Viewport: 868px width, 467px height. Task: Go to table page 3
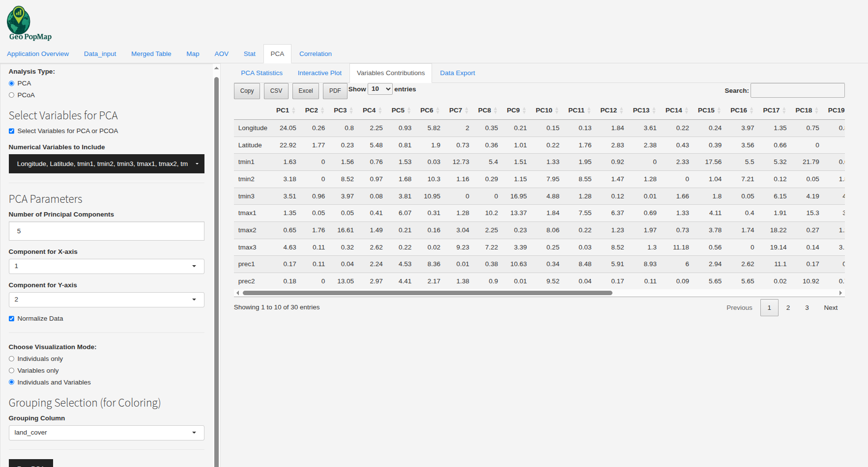point(807,308)
